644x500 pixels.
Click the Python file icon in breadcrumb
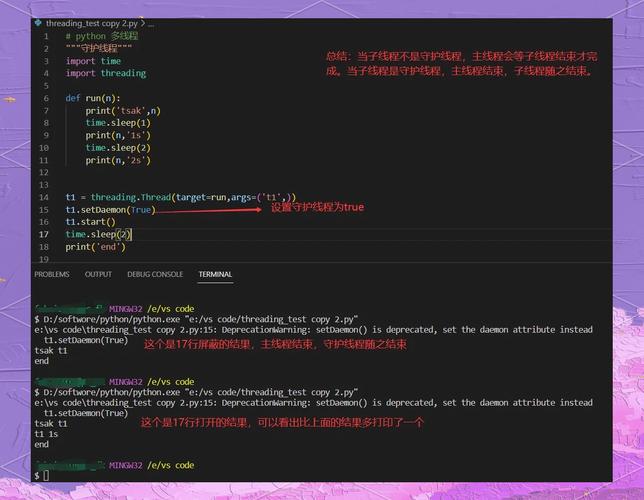point(38,23)
